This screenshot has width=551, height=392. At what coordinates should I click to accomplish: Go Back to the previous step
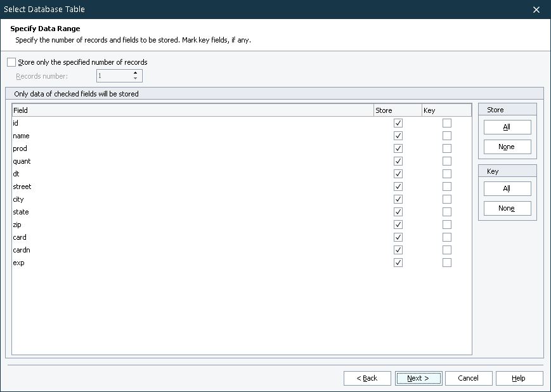[x=367, y=378]
